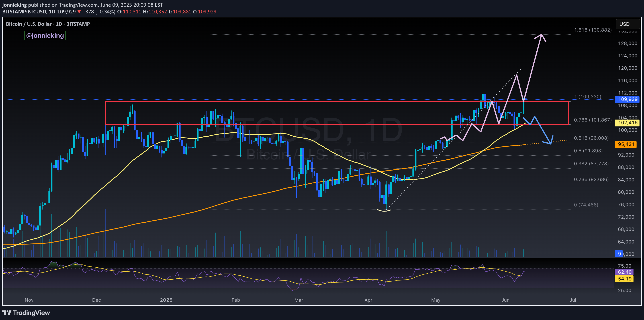Click the BITSTAMP:BTCUSD, 1D symbol header text

[29, 12]
